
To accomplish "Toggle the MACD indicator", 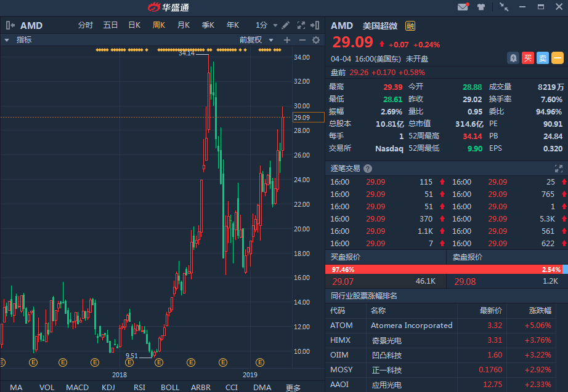I will tap(77, 387).
